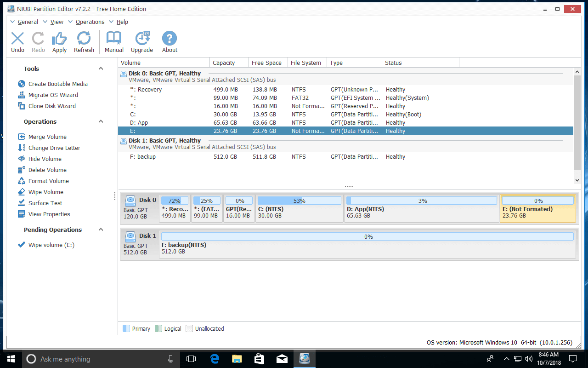Open the About question-mark icon
The image size is (588, 368).
pos(170,39)
